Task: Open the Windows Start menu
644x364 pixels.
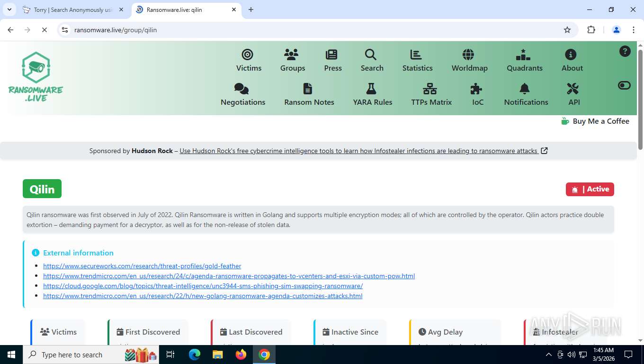Action: [11, 355]
